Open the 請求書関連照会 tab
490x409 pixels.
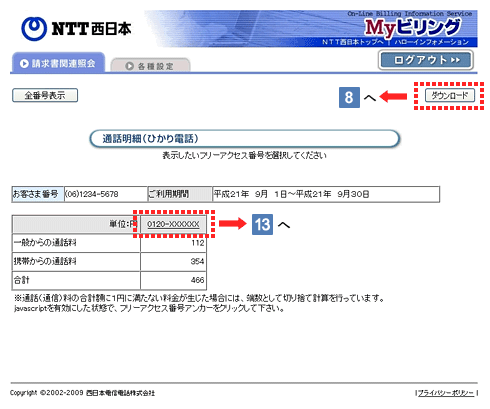[58, 62]
